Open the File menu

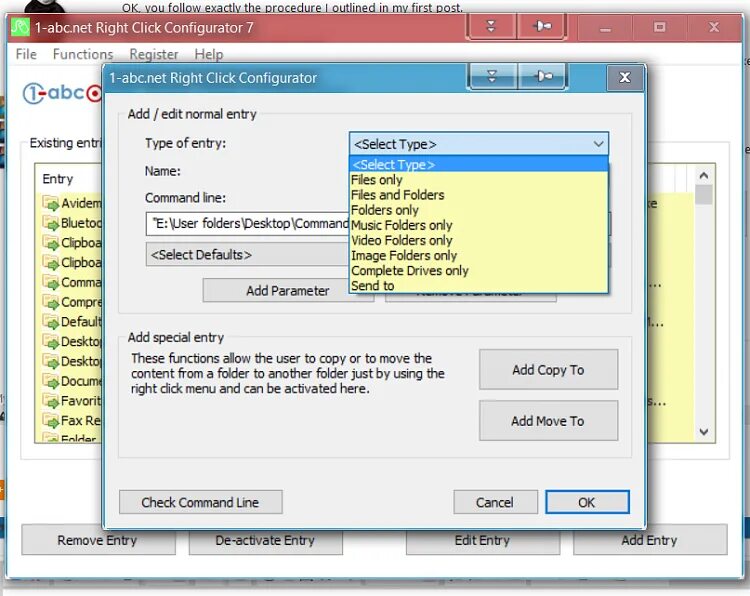pos(26,54)
